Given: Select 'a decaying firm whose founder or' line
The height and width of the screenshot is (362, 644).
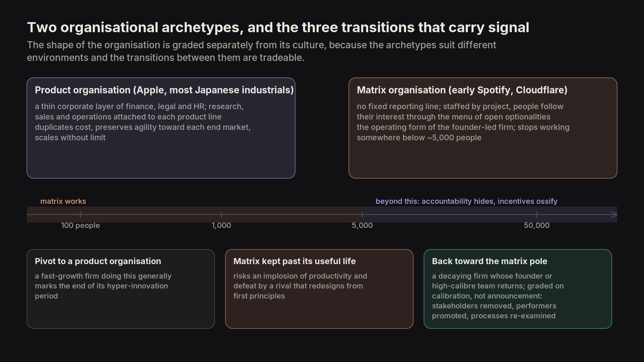Looking at the screenshot, I should (x=492, y=276).
